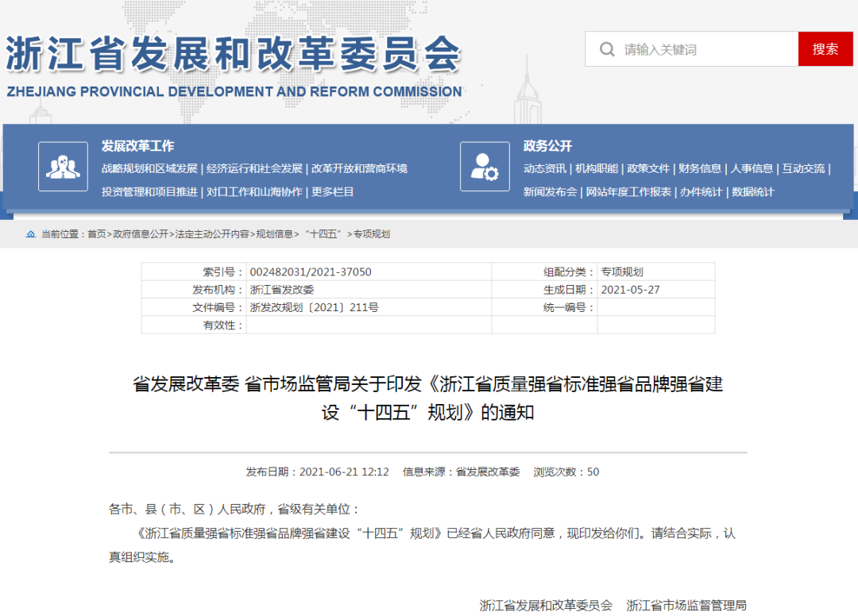Click the signature 浙江省市场监督管理局
Viewport: 858px width, 616px height.
[686, 605]
